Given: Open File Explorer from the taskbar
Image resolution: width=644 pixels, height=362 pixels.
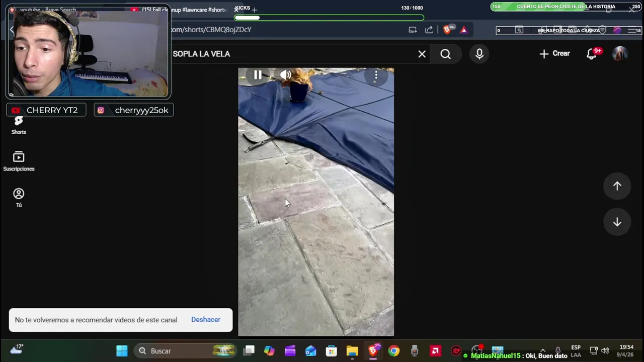Looking at the screenshot, I should pyautogui.click(x=352, y=351).
